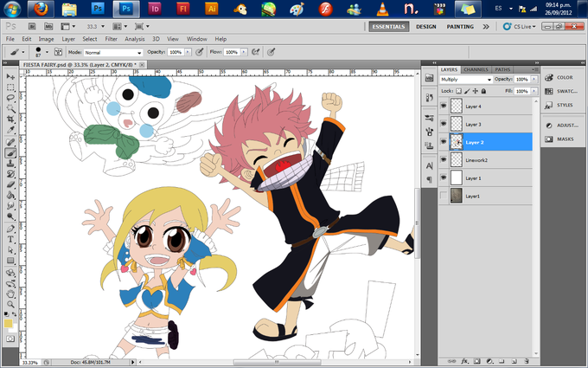Click the yellow foreground color swatch
This screenshot has height=368, width=588.
[x=8, y=323]
